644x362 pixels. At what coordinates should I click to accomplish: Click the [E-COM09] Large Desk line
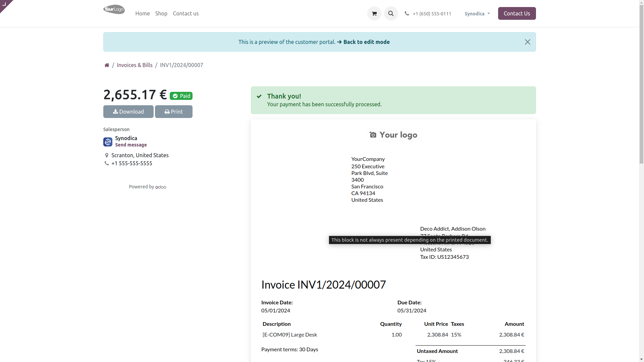coord(289,335)
